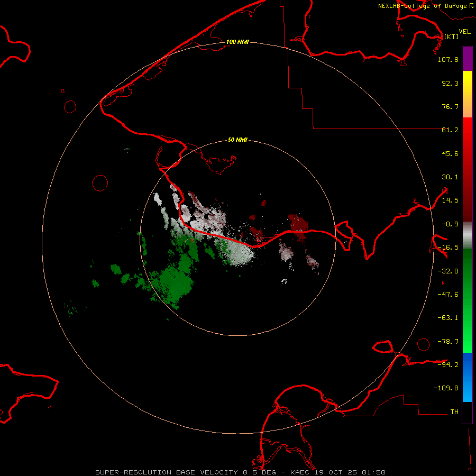
Task: Click the Super-Resolution Base Velocity caption
Action: [241, 472]
